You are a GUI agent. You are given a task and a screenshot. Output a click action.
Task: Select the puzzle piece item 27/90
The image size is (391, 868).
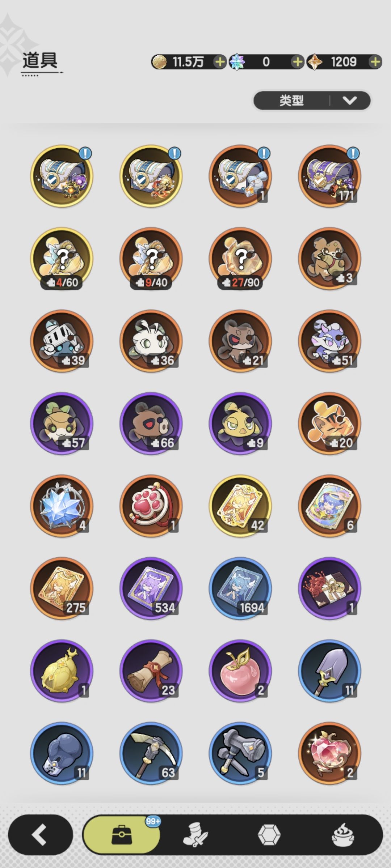240,258
